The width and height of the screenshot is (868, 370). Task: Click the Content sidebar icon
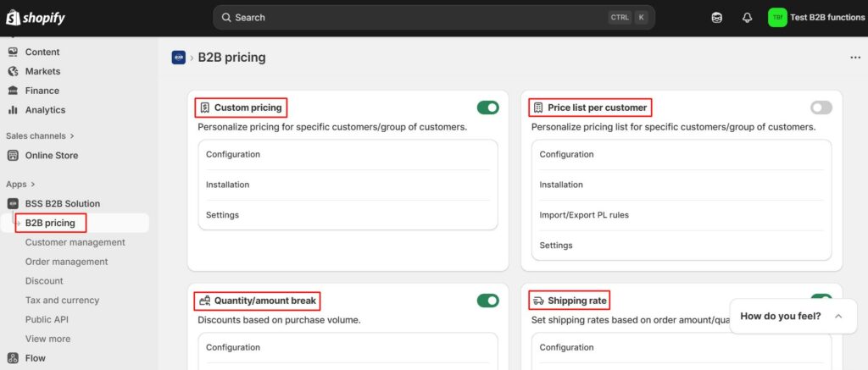pyautogui.click(x=13, y=52)
